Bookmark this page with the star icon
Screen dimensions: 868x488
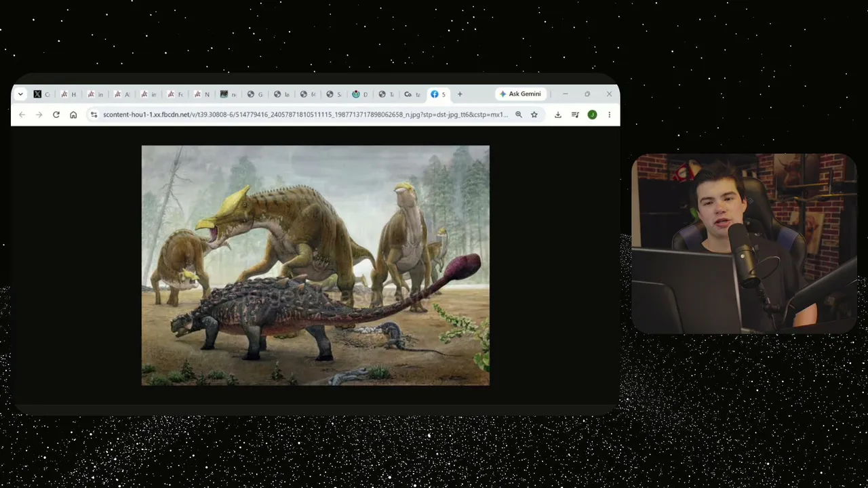534,115
